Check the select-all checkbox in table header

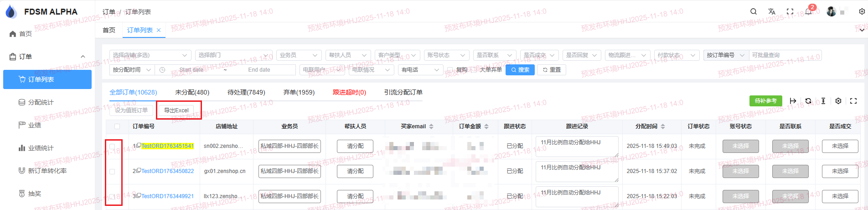click(x=117, y=126)
